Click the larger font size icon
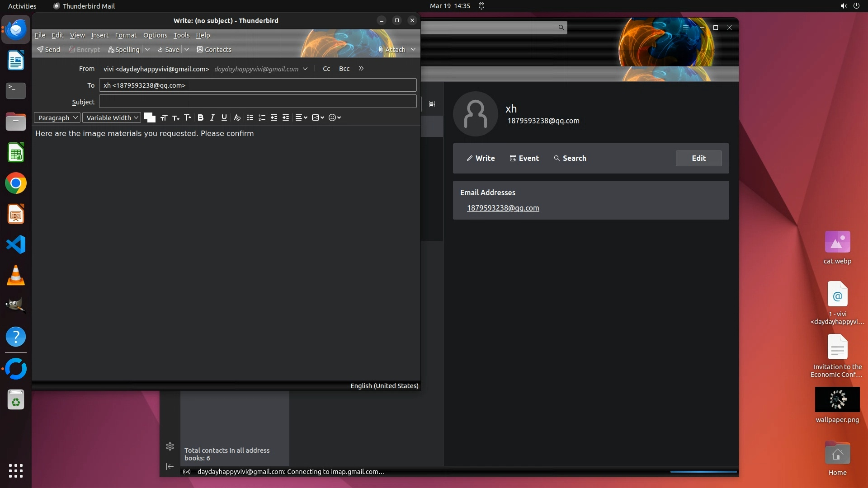Viewport: 868px width, 488px height. 188,117
